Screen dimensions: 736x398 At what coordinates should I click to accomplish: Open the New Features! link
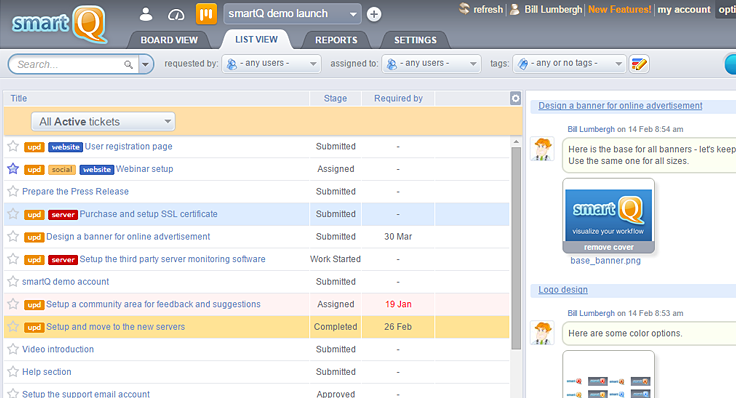coord(620,9)
